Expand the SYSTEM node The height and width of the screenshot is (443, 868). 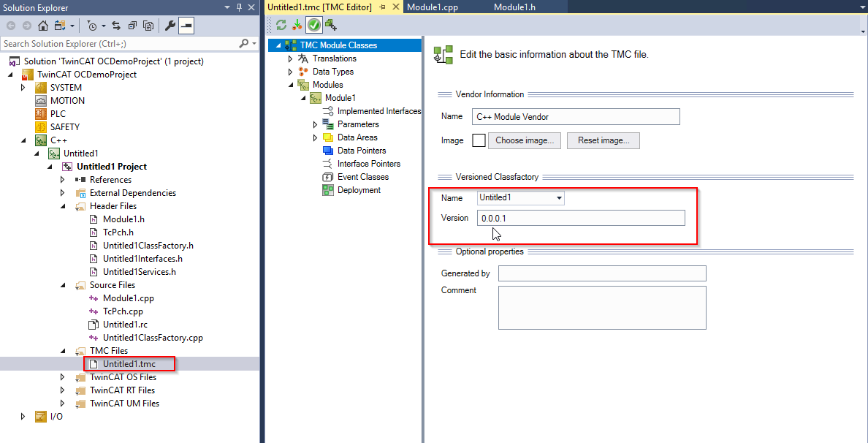(23, 88)
